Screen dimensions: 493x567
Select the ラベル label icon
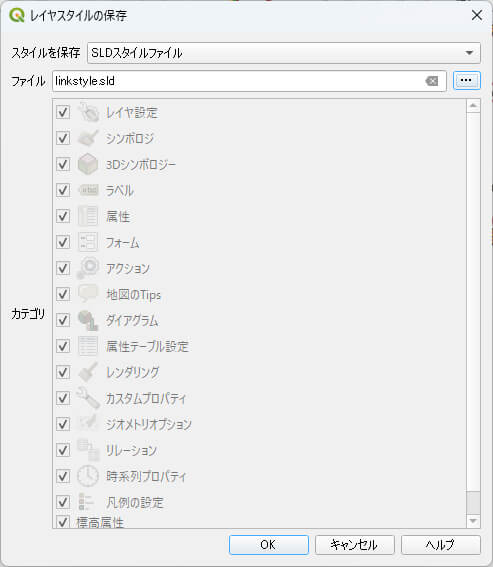pyautogui.click(x=88, y=190)
